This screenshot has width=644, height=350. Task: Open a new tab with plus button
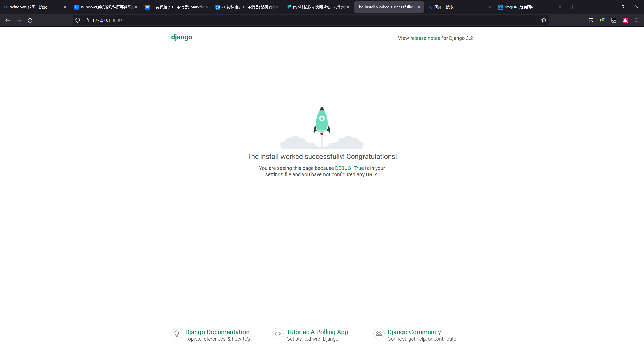click(x=572, y=7)
